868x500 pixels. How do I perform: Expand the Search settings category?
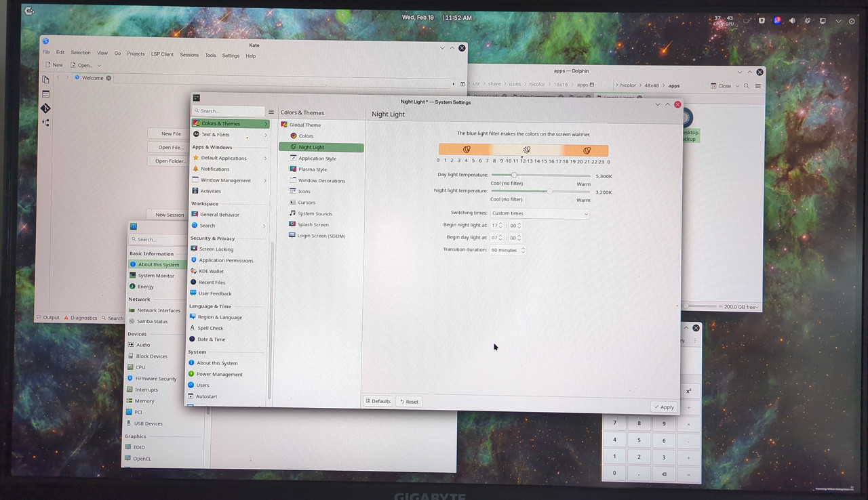(229, 226)
